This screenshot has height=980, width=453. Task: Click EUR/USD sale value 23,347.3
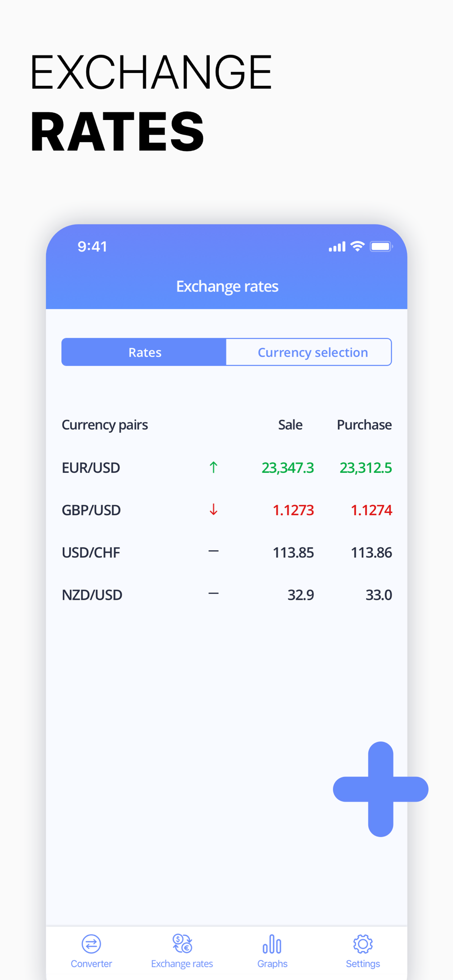(x=288, y=468)
